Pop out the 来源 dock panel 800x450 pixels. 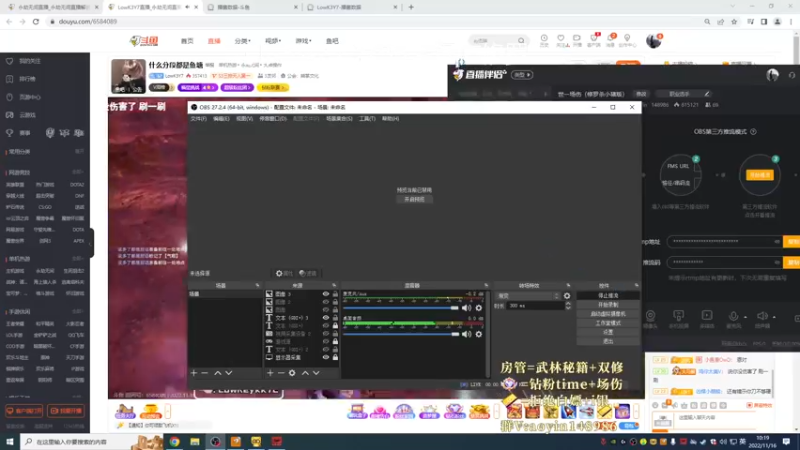click(334, 285)
